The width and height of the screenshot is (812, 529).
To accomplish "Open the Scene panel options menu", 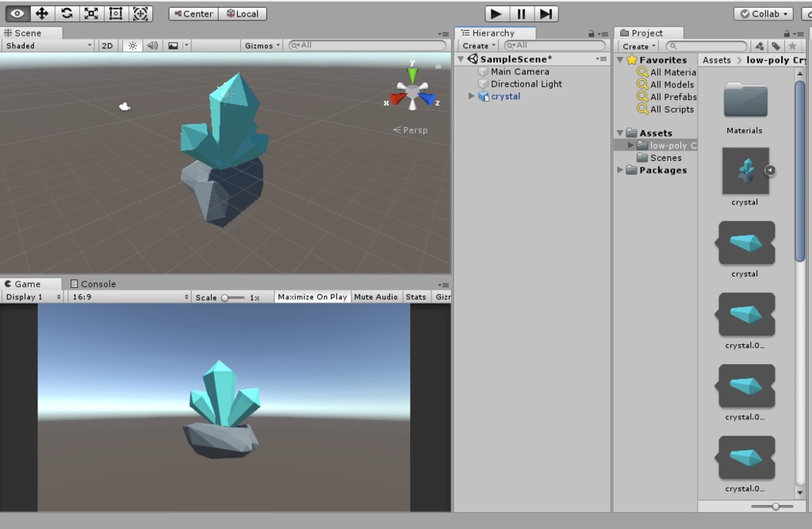I will pos(443,33).
